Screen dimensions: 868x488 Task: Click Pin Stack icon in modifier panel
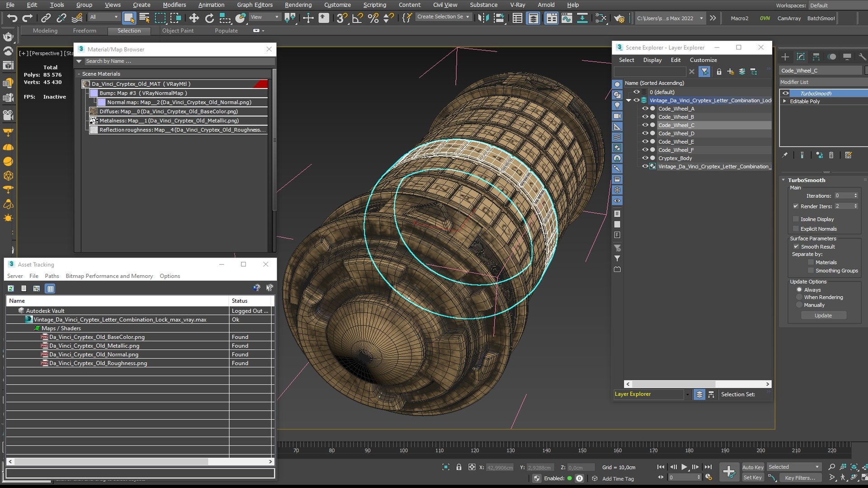[x=785, y=155]
